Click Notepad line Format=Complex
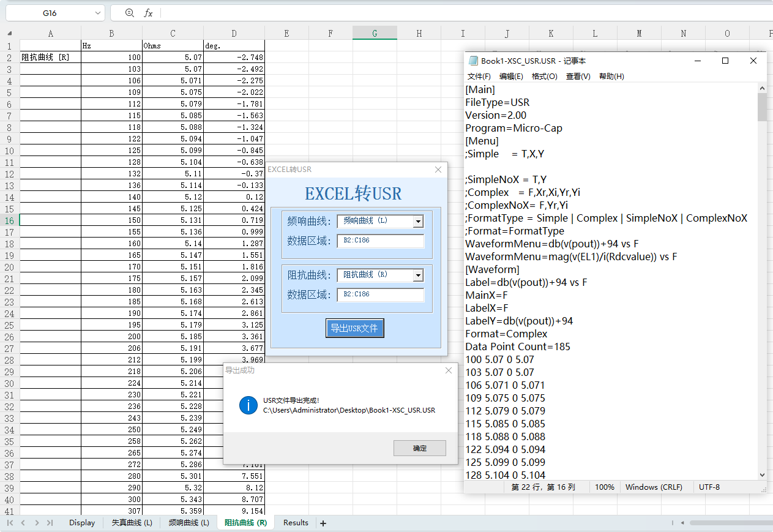This screenshot has width=773, height=532. click(506, 334)
